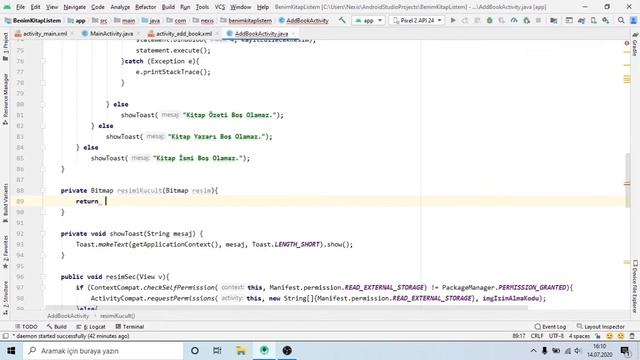This screenshot has width=640, height=360.
Task: Click the 89:17 cursor position indicator
Action: pos(519,336)
